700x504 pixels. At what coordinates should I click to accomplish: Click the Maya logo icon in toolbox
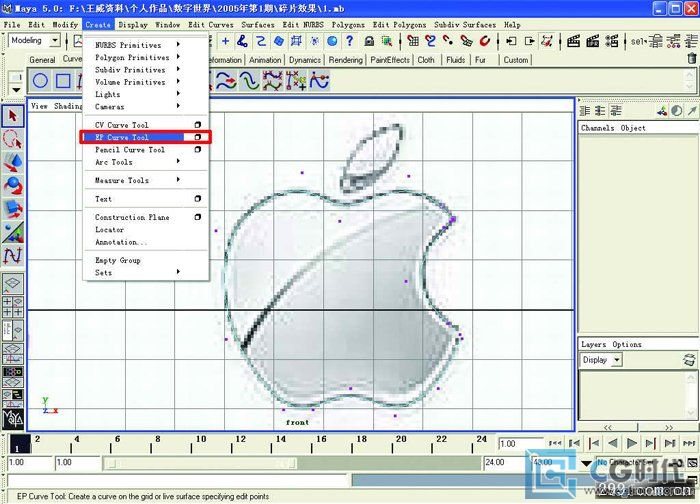pos(12,418)
